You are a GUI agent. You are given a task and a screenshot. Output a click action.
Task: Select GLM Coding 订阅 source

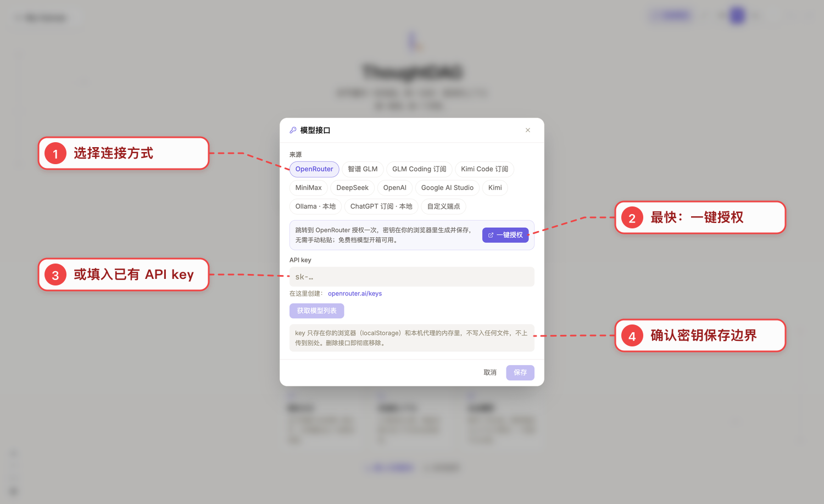419,169
